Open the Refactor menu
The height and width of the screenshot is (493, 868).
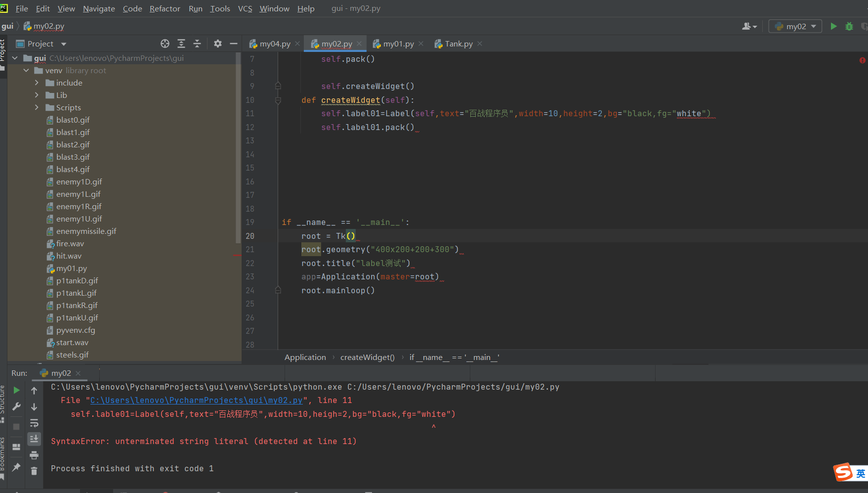pos(165,8)
